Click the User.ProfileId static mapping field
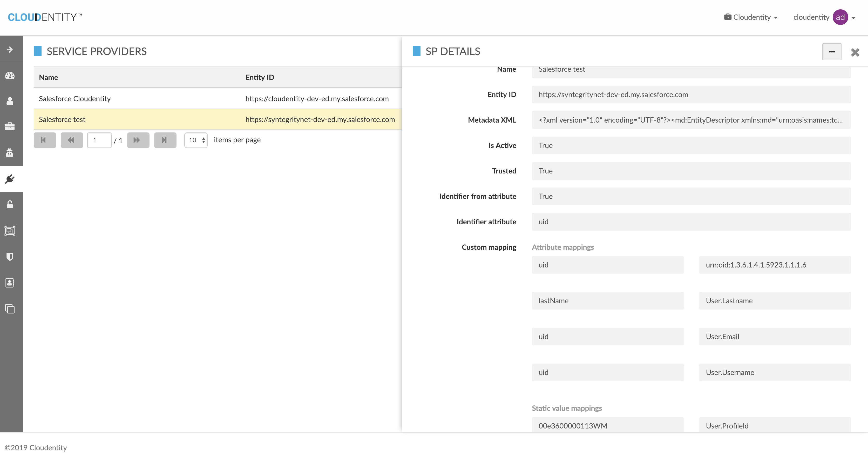 click(x=775, y=425)
